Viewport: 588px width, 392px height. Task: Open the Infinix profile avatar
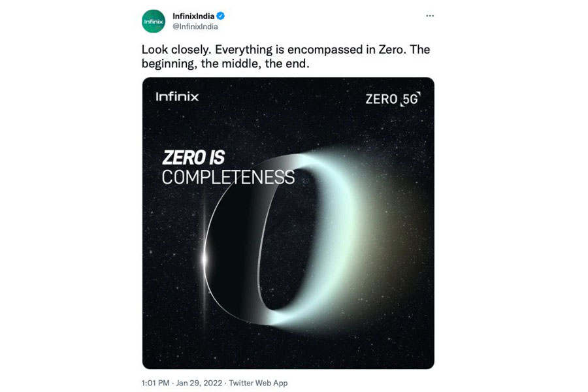click(x=154, y=21)
